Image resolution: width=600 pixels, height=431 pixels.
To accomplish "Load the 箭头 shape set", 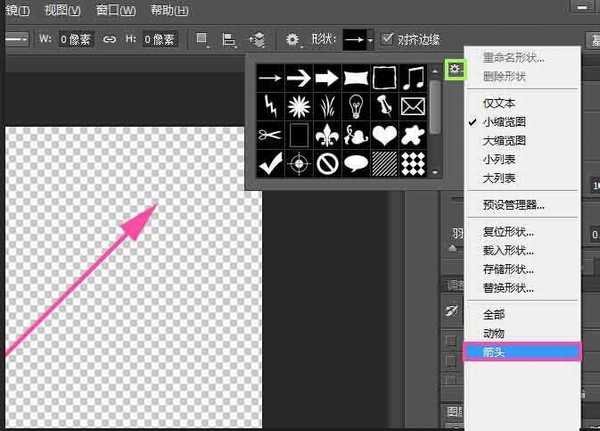I will click(x=522, y=352).
